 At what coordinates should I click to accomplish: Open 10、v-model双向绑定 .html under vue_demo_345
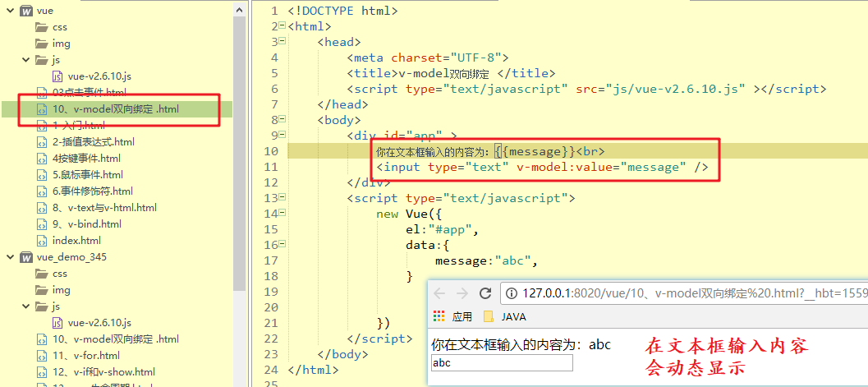(x=116, y=339)
